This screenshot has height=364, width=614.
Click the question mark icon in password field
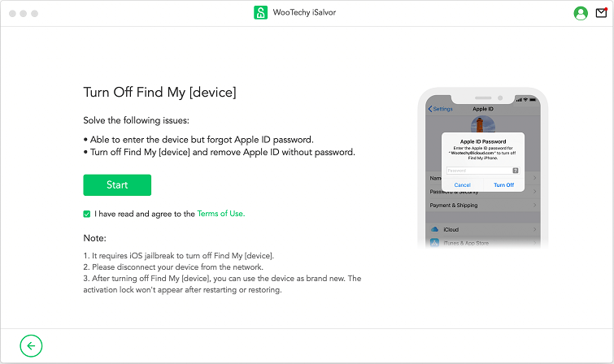(x=516, y=171)
